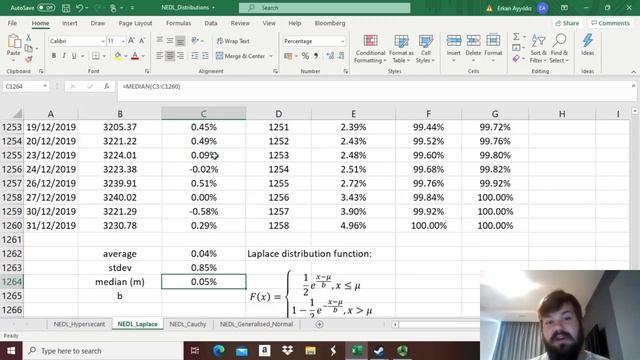Toggle the AutoSave switch
The height and width of the screenshot is (360, 640).
46,8
